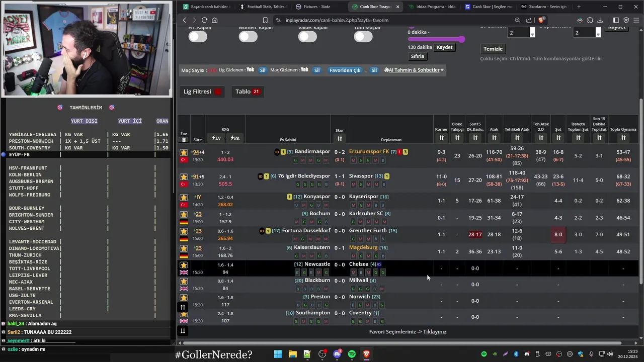Image resolution: width=644 pixels, height=362 pixels.
Task: Switch to Başarılı canlı bahisler browser tab
Action: [206, 7]
